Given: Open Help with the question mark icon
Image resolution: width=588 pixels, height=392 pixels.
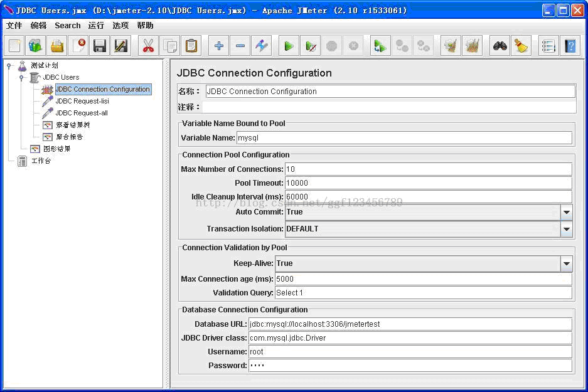Looking at the screenshot, I should [x=570, y=46].
